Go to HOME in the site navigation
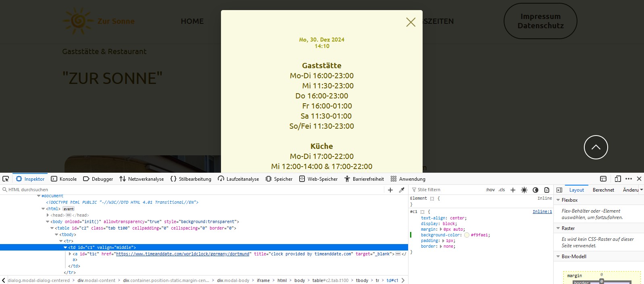Image resolution: width=644 pixels, height=284 pixels. coord(192,21)
